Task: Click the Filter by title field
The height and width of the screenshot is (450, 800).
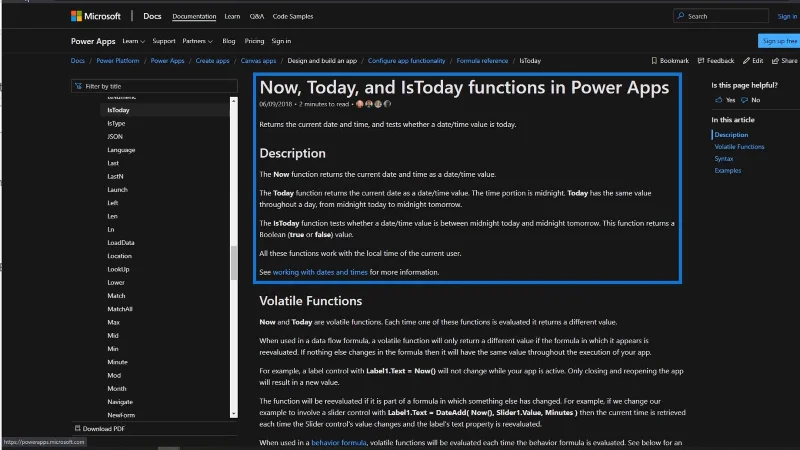Action: pos(154,86)
